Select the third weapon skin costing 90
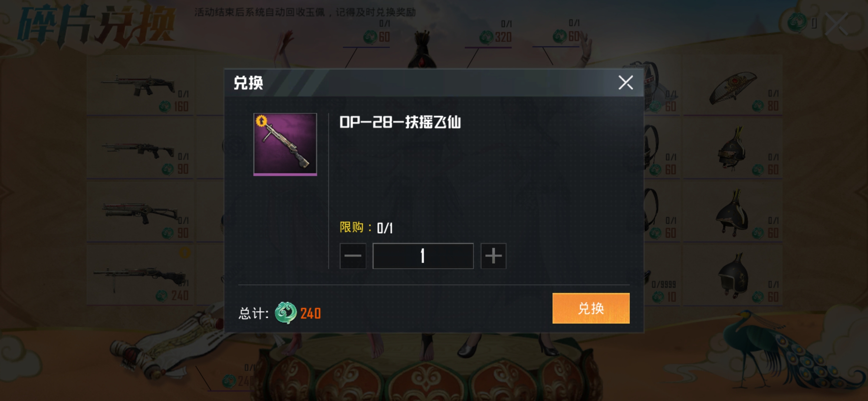 click(x=140, y=212)
